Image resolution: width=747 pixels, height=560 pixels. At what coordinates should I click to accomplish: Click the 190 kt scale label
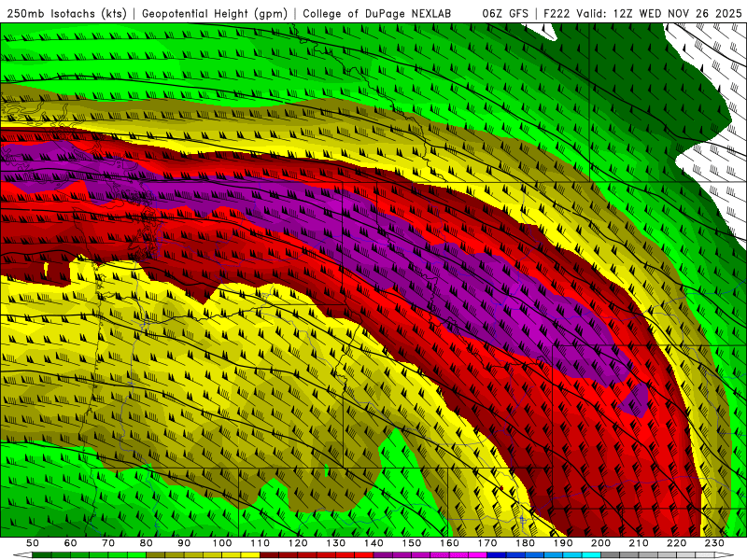[563, 543]
